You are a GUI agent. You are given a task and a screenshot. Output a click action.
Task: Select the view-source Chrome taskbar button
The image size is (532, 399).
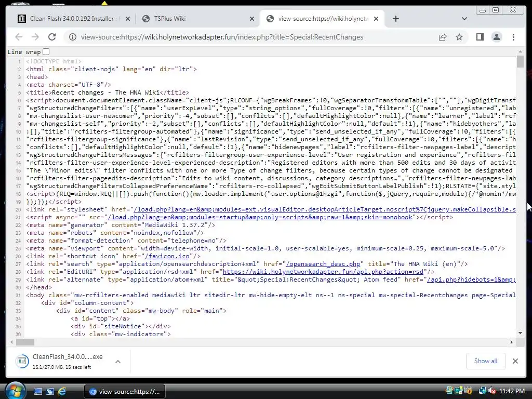click(x=125, y=392)
